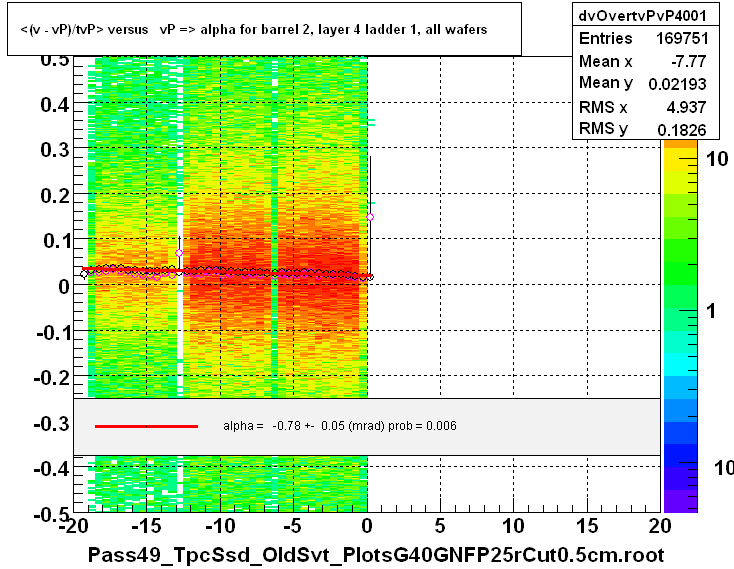Click the x-axis label 15

587,526
